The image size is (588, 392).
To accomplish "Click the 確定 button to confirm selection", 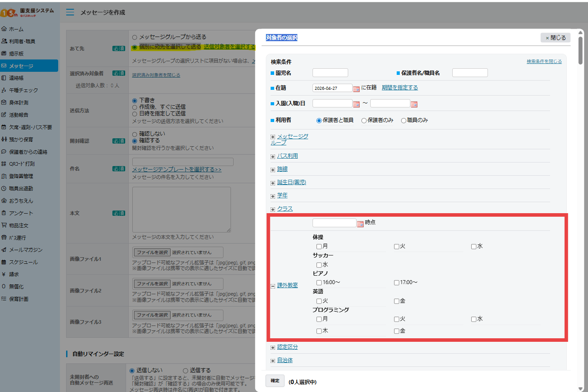I will 275,381.
